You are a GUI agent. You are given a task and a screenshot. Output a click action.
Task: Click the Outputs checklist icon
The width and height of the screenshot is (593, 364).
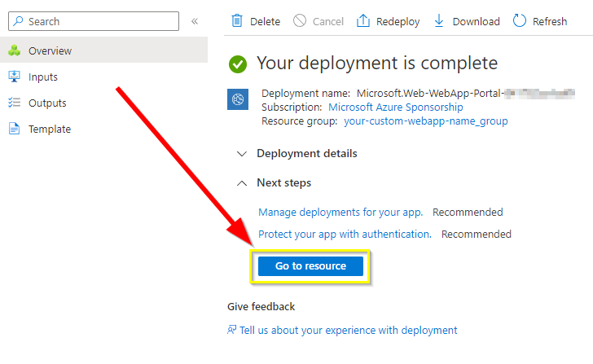tap(15, 103)
